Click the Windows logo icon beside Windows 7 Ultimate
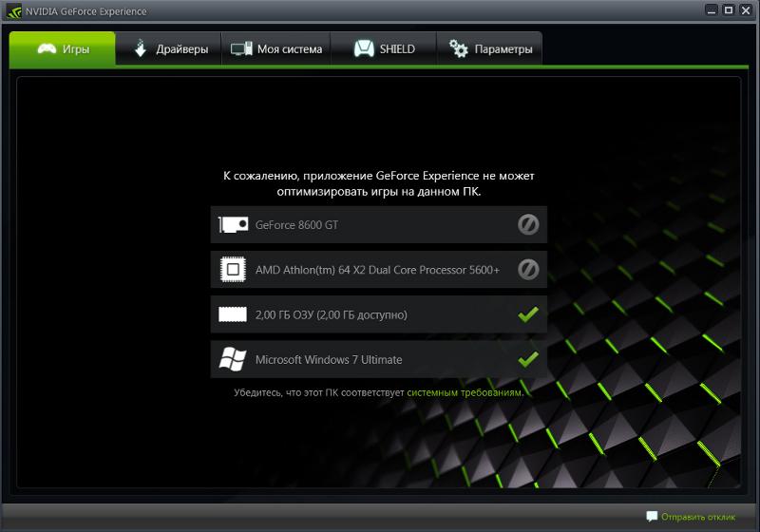The image size is (760, 532). click(x=233, y=359)
